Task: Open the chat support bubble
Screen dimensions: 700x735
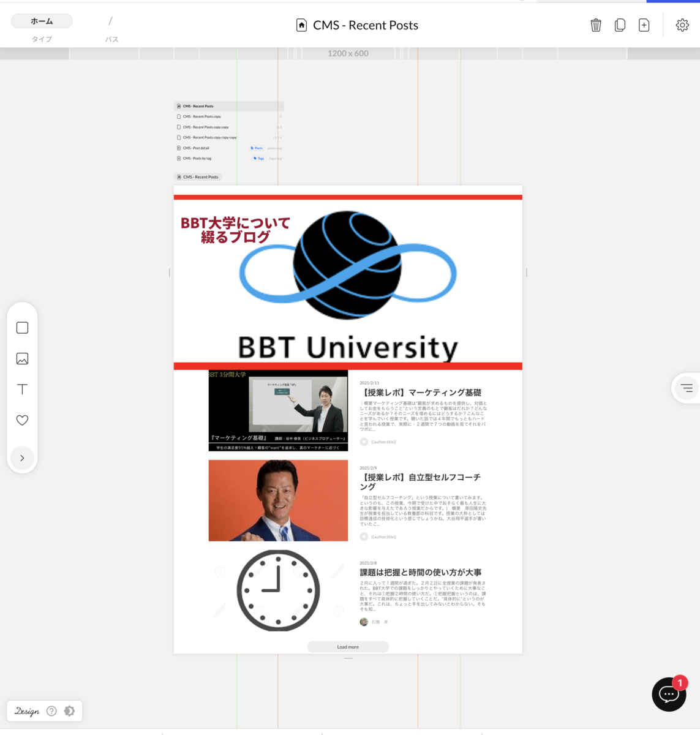Action: [x=669, y=694]
